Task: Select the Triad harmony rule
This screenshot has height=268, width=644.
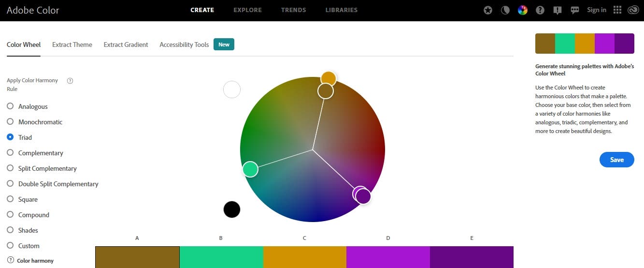Action: (x=10, y=137)
